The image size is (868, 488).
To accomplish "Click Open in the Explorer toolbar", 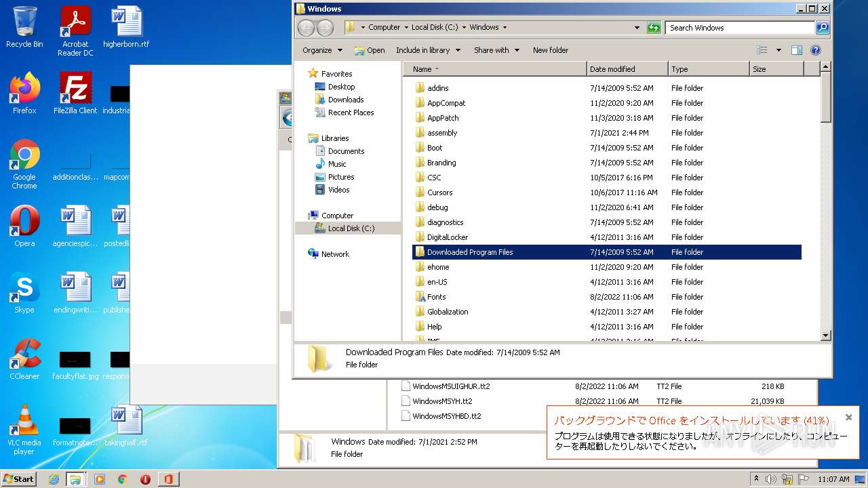I will (x=370, y=50).
